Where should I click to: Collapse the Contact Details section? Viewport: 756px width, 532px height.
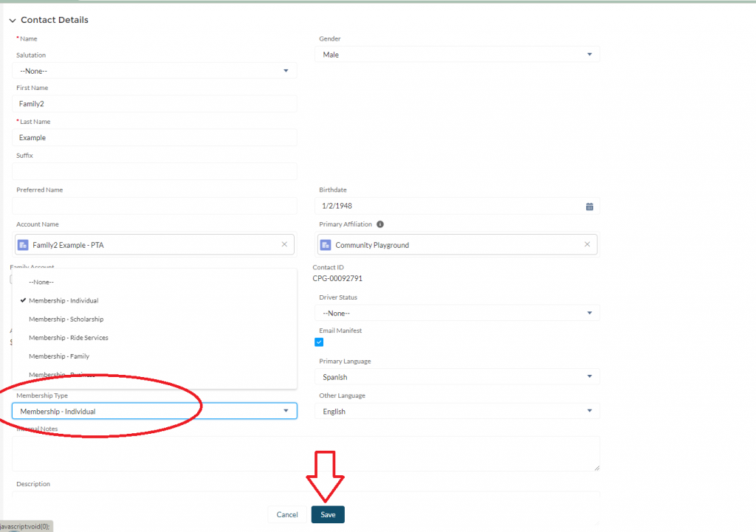[x=13, y=21]
